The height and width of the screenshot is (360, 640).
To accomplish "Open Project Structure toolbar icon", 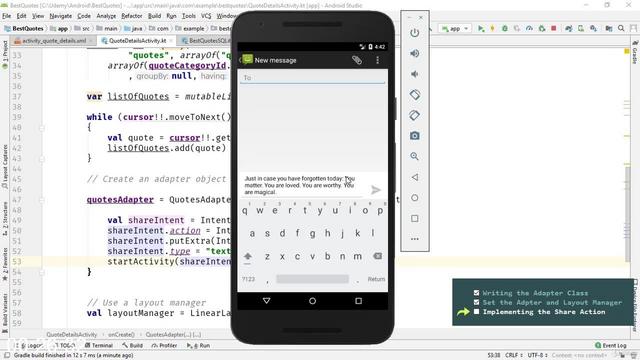I will 609,28.
